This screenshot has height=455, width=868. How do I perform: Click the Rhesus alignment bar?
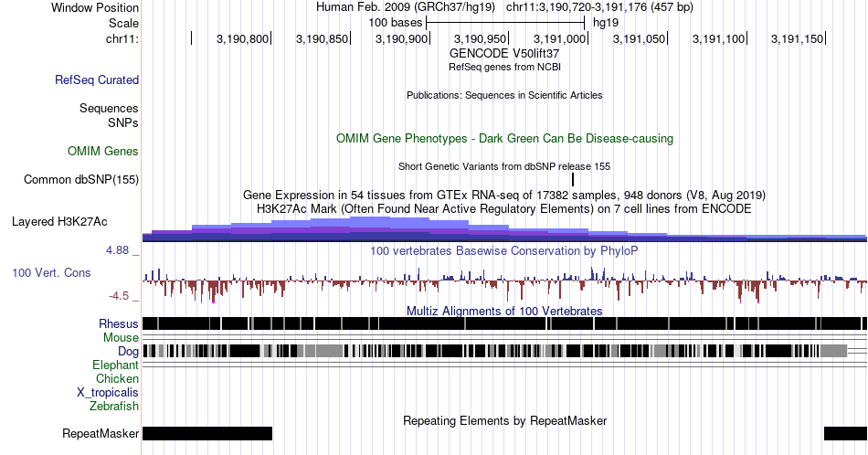click(504, 323)
